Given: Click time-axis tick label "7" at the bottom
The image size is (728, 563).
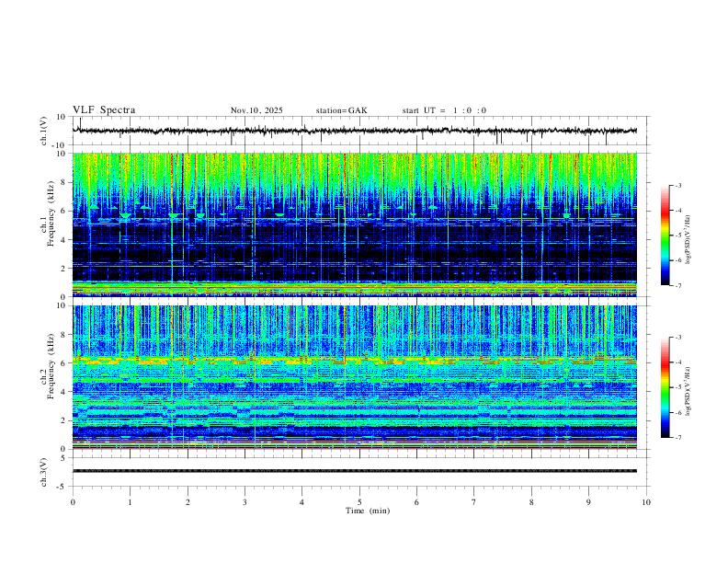Looking at the screenshot, I should click(x=474, y=502).
